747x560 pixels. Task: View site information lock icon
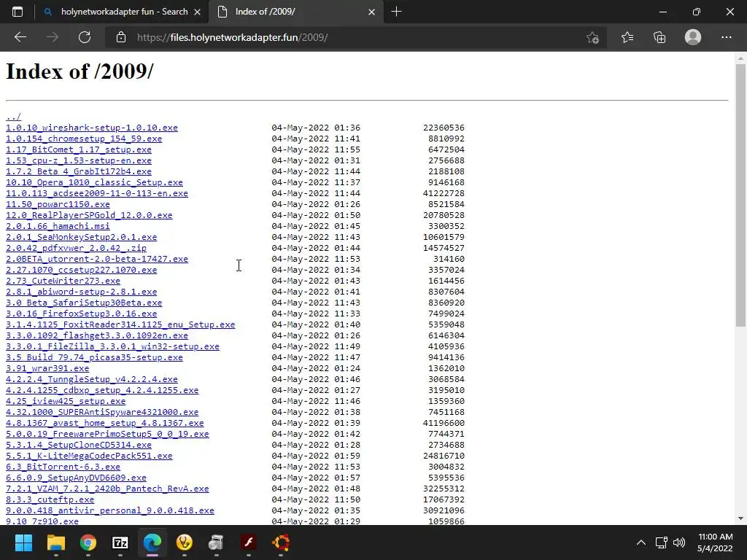121,37
